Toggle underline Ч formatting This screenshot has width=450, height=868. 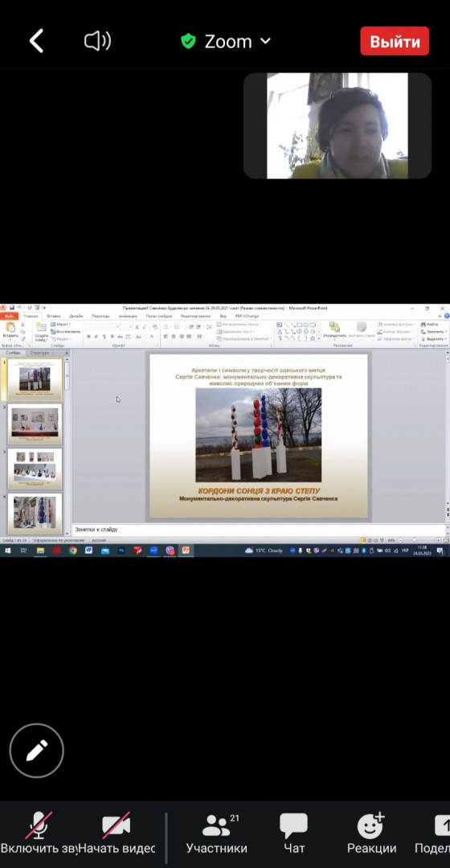click(x=104, y=337)
